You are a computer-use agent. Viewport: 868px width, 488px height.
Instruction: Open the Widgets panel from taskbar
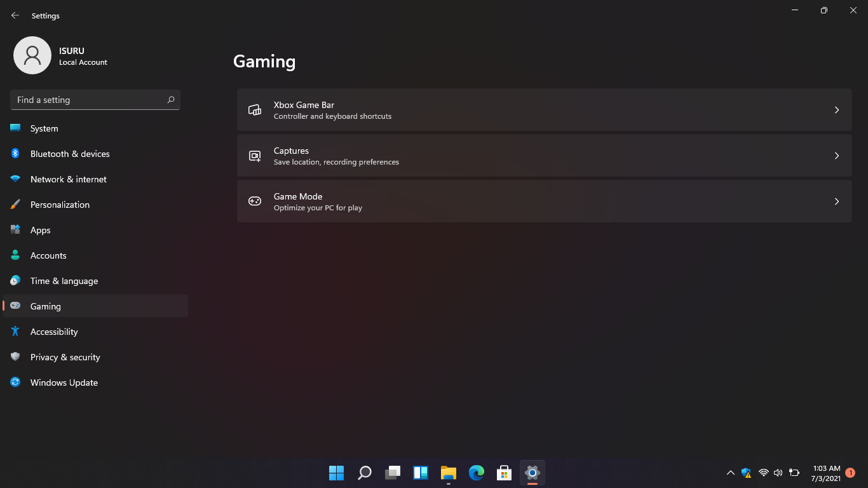(x=421, y=473)
